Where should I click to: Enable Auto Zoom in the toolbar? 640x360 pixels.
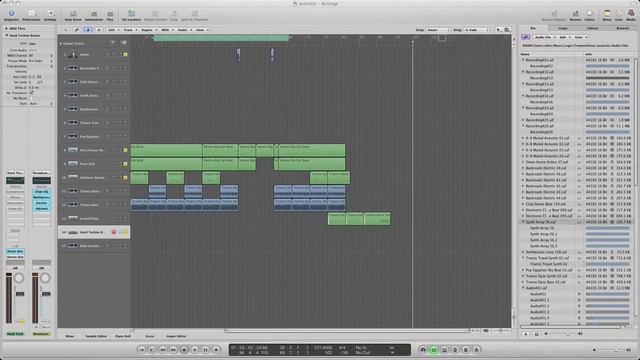coord(73,16)
